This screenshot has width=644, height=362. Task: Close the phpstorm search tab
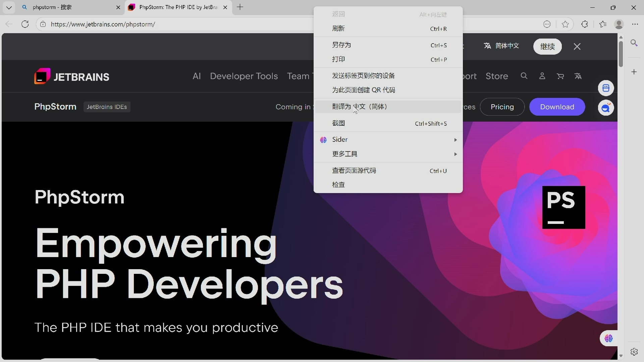(x=118, y=7)
